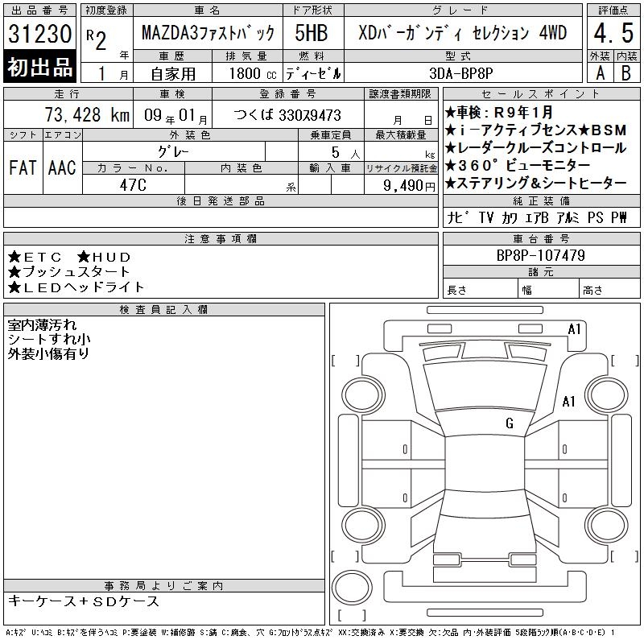
Task: Click first registration year R2
Action: 97,39
